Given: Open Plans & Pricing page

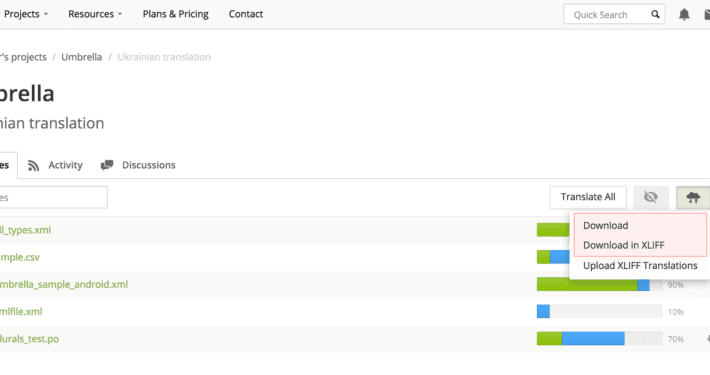Looking at the screenshot, I should pyautogui.click(x=176, y=14).
